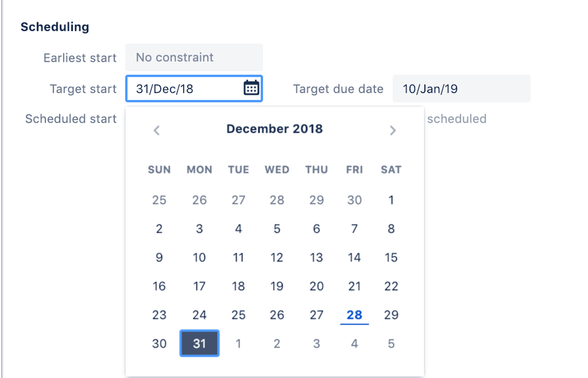Select the highlighted date 31
Viewport: 588px width, 378px height.
pyautogui.click(x=199, y=343)
